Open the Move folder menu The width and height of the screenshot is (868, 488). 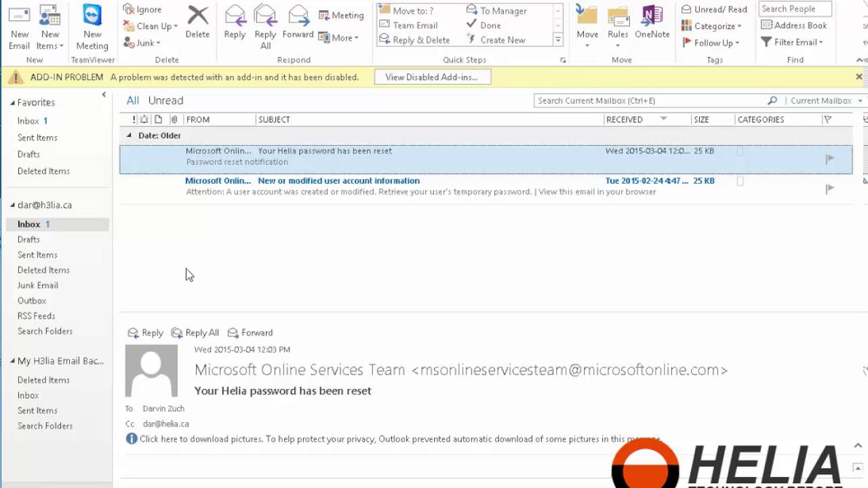(x=587, y=27)
